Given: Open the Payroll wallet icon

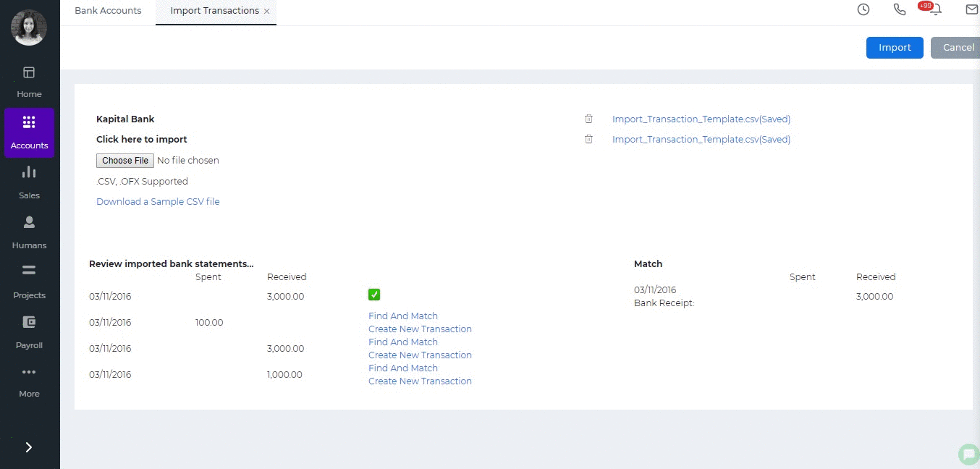Looking at the screenshot, I should click(29, 322).
